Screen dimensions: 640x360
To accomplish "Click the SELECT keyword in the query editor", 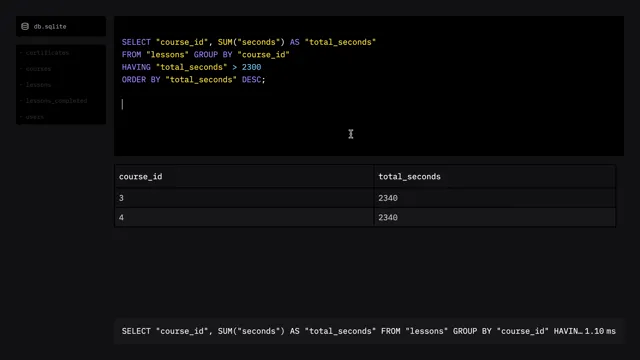I will (136, 42).
